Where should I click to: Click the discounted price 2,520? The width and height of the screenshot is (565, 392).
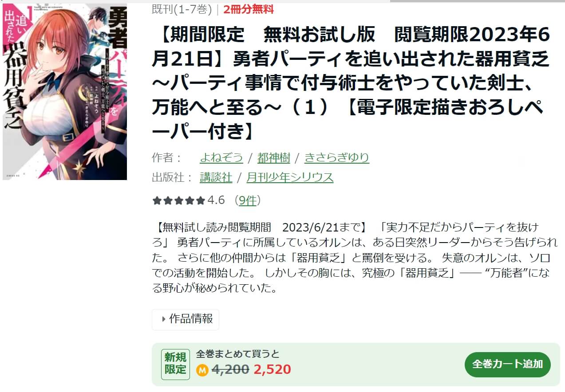click(273, 369)
